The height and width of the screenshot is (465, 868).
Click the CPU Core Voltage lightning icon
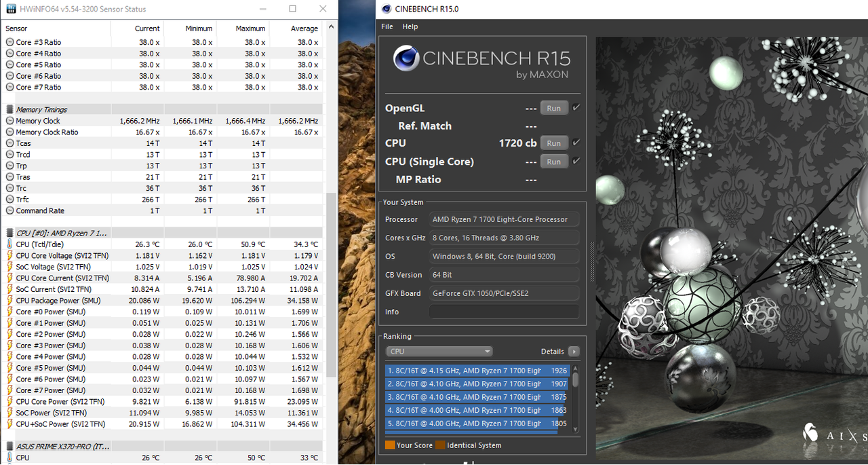click(9, 255)
